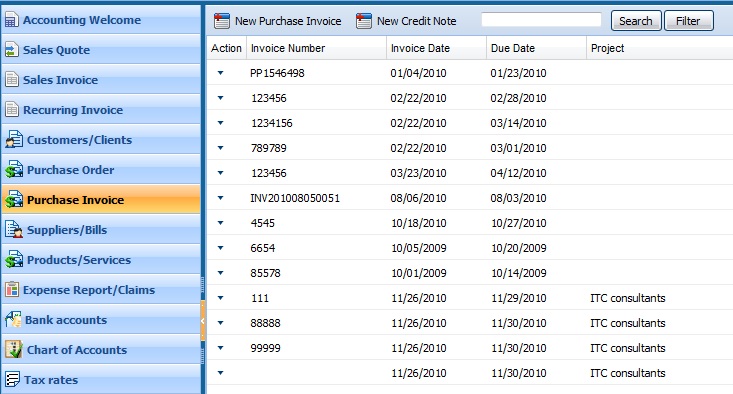Select invoice number PP1546498
Image resolution: width=733 pixels, height=394 pixels.
(x=277, y=73)
